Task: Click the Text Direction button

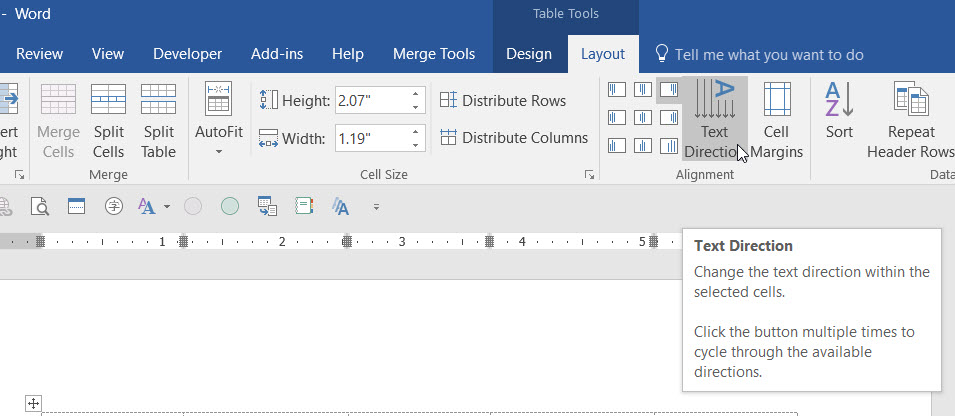Action: 714,119
